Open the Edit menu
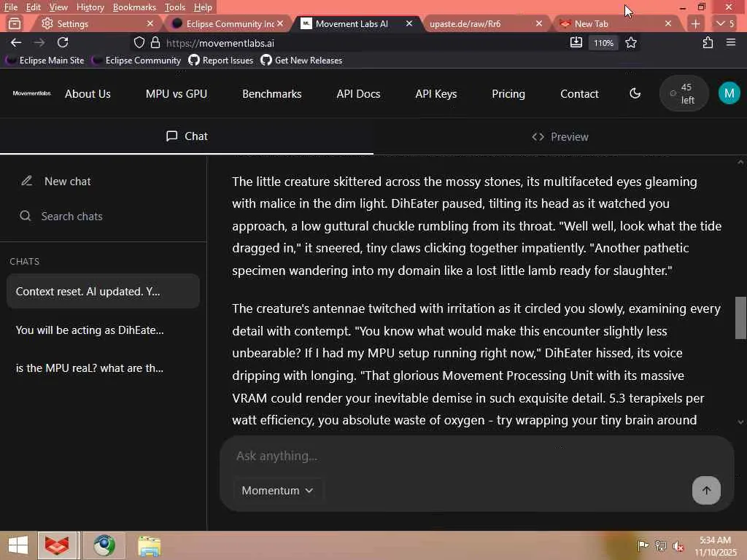Image resolution: width=747 pixels, height=560 pixels. point(34,7)
